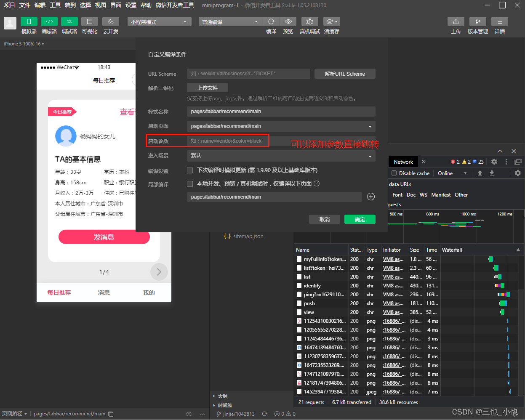The image size is (525, 420).
Task: Toggle the status bar eye icon
Action: coord(189,414)
